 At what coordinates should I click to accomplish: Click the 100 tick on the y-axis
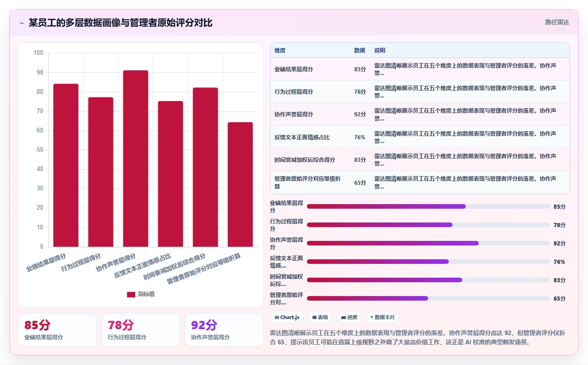(39, 53)
